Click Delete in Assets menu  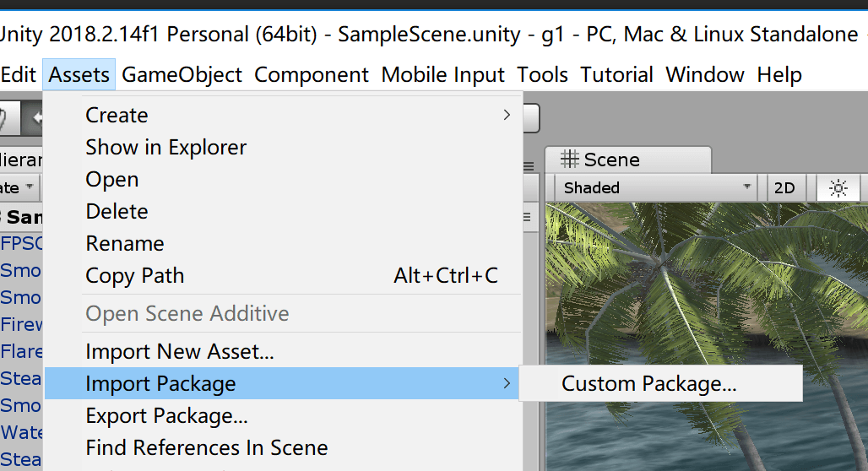tap(117, 212)
